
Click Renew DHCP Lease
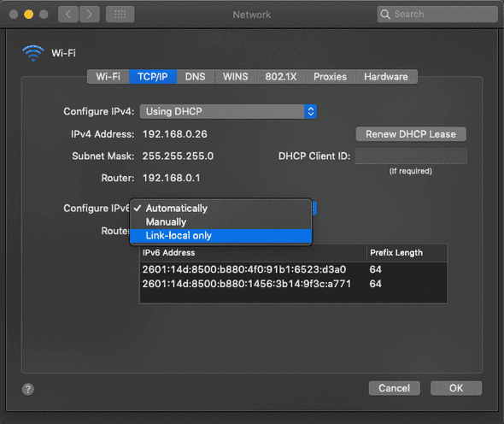[411, 134]
